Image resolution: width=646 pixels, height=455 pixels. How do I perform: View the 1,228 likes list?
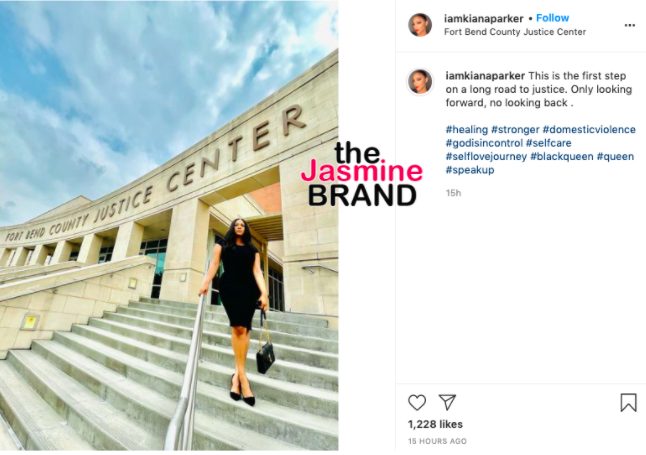coord(435,424)
